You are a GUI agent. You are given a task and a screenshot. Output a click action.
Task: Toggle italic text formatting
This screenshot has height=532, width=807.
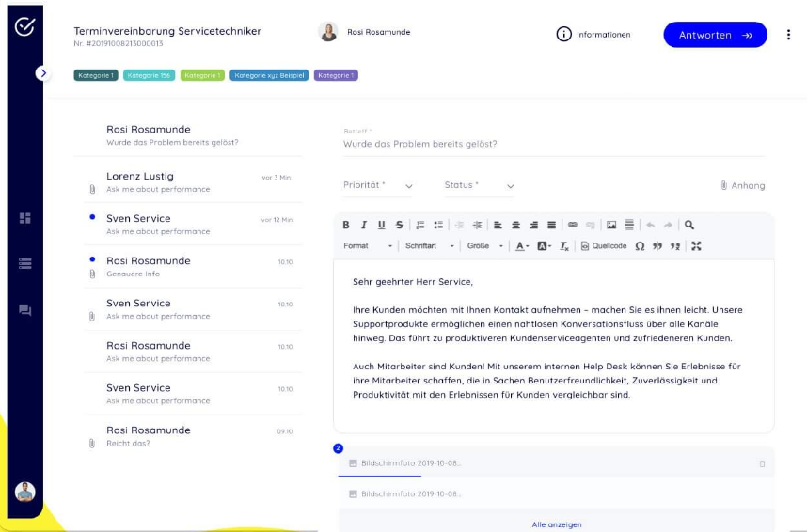(363, 226)
